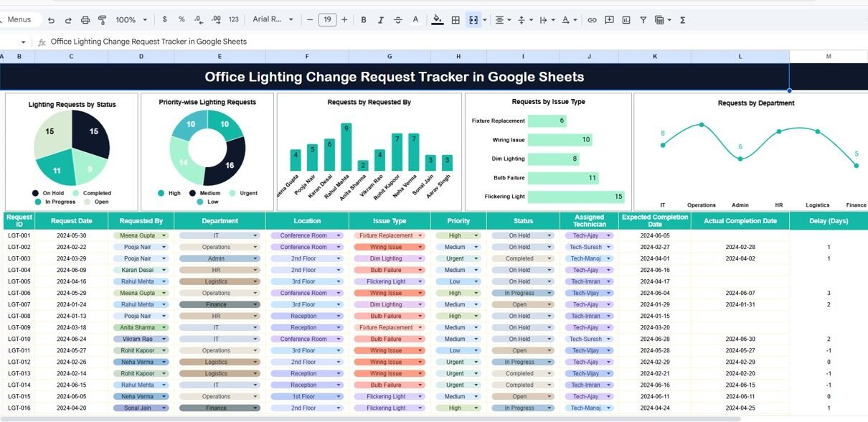Toggle Bold formatting

(364, 20)
